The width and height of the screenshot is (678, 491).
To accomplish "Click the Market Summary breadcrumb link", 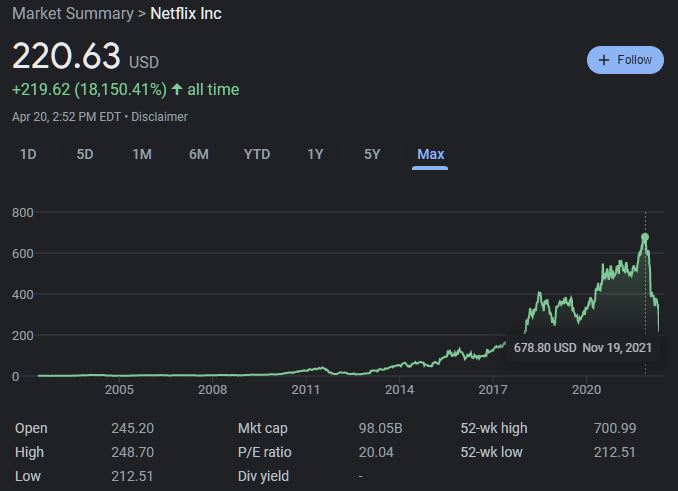I will (x=72, y=14).
